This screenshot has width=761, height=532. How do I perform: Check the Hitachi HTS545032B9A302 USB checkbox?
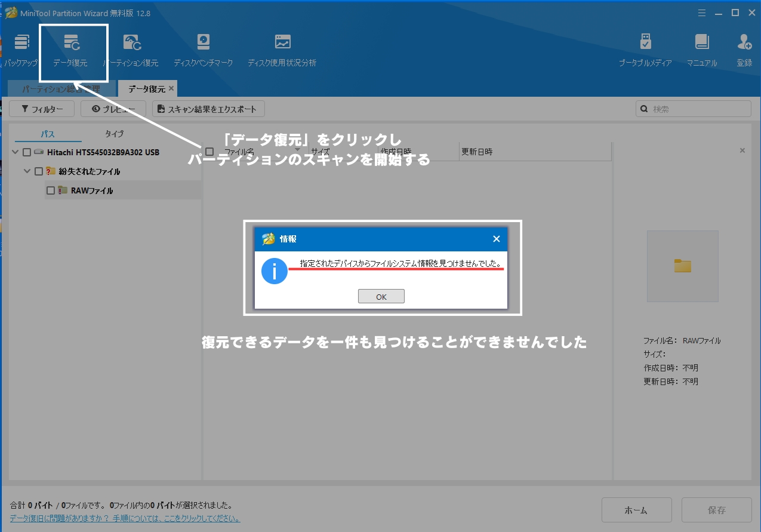pos(27,152)
